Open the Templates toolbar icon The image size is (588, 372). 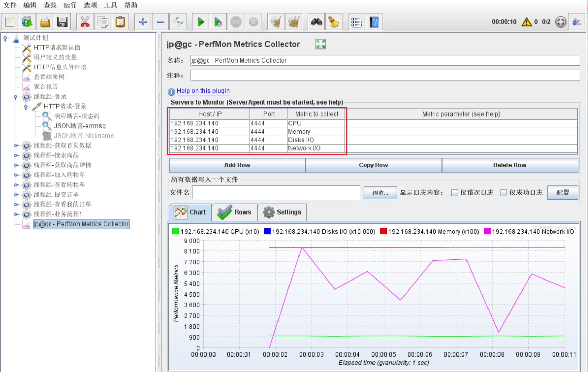(x=27, y=22)
